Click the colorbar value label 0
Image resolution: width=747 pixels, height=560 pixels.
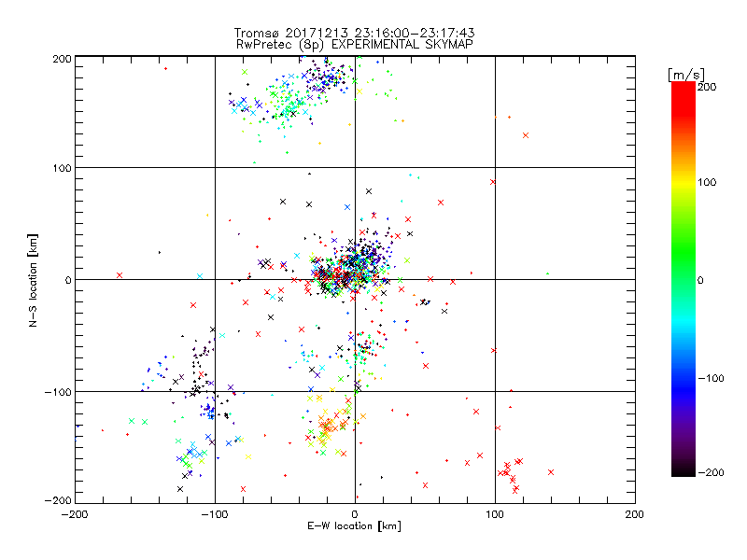pos(700,280)
